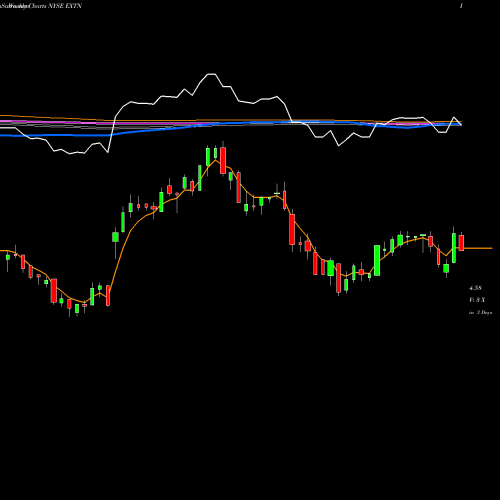Click the NYSE EXTN chart title
500x500 pixels.
(41, 6)
